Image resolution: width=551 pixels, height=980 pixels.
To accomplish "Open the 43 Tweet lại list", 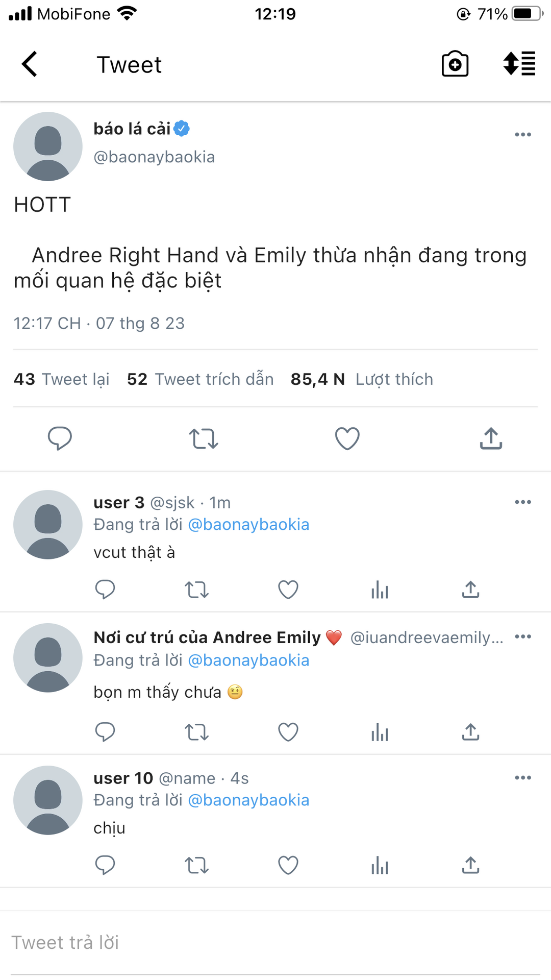I will (x=62, y=379).
